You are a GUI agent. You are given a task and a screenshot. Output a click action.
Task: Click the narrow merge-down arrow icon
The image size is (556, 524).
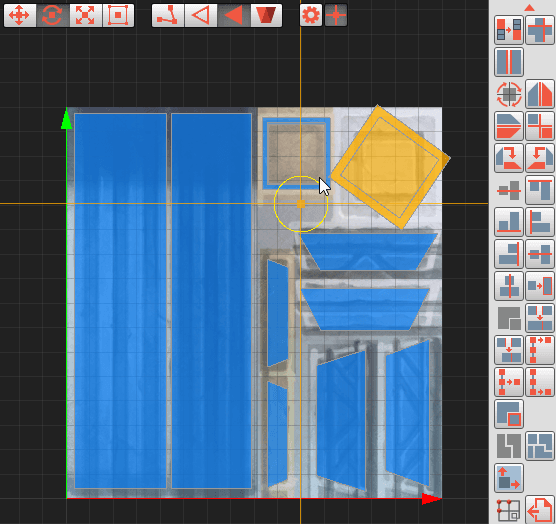509,350
